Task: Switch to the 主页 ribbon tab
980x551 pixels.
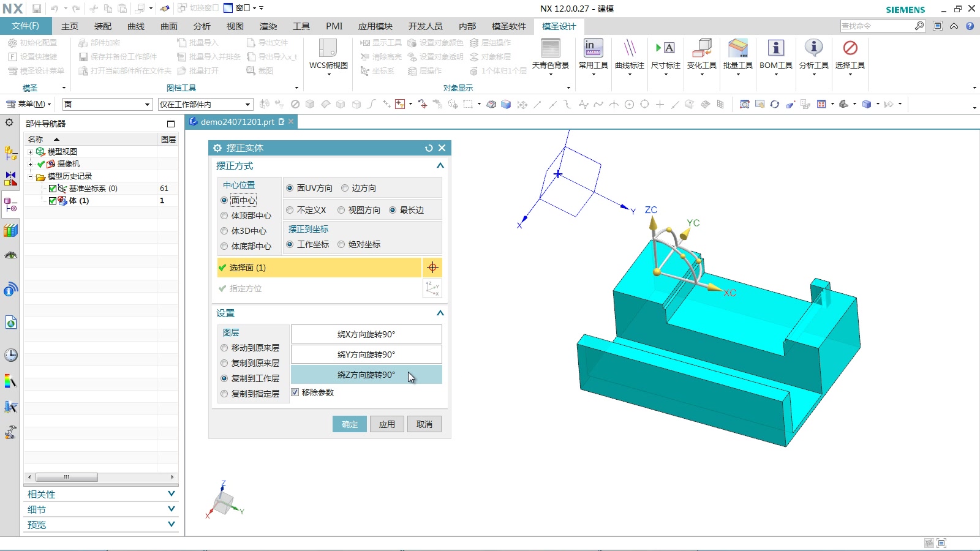Action: pos(70,26)
